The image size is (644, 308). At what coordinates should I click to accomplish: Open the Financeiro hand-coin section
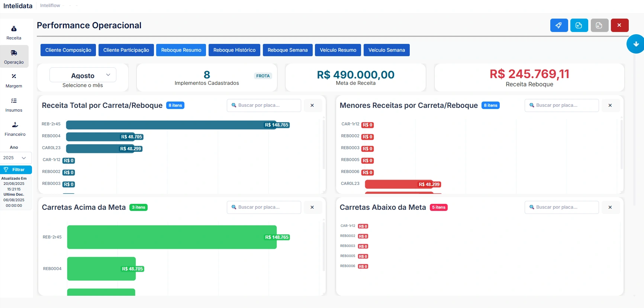tap(15, 129)
